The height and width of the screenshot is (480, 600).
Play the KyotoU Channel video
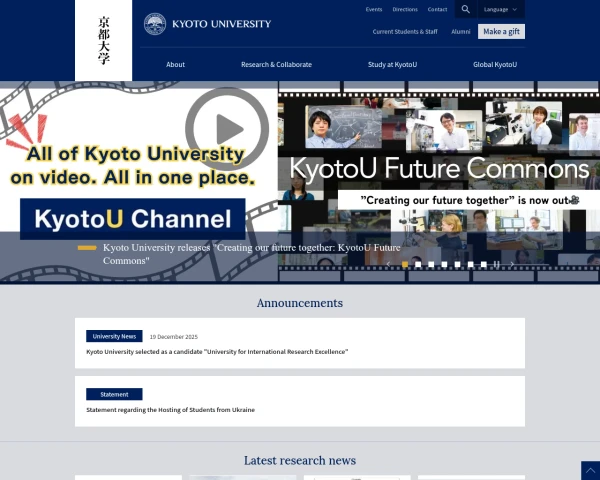click(227, 129)
